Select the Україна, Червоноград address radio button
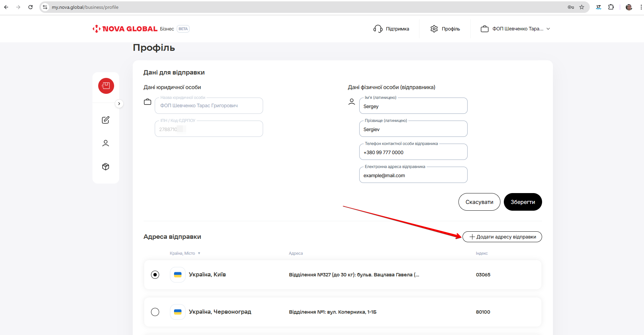Image resolution: width=644 pixels, height=335 pixels. (x=155, y=312)
